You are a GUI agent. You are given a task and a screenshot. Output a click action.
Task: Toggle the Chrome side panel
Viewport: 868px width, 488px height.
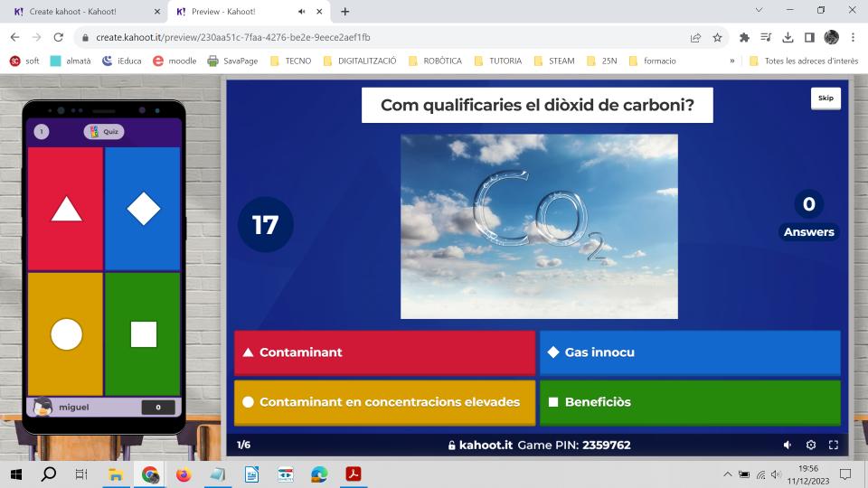(809, 37)
